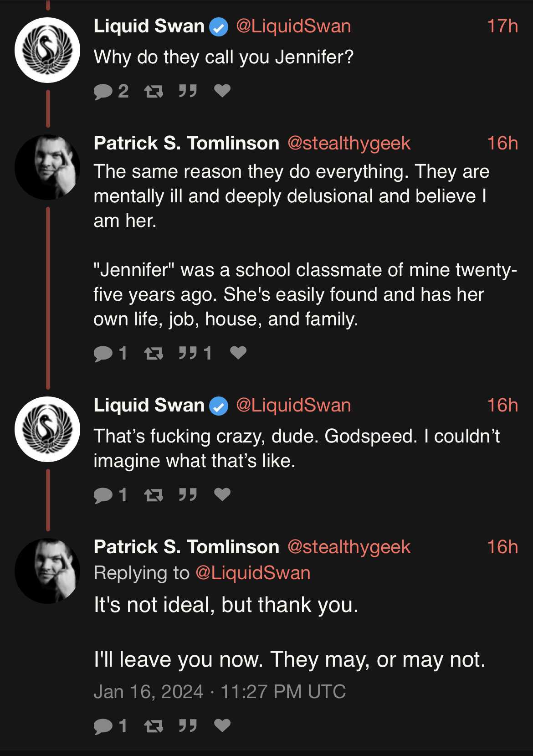Reply to Liquid Swan's Jennifer question tweet
This screenshot has width=533, height=756.
point(111,92)
